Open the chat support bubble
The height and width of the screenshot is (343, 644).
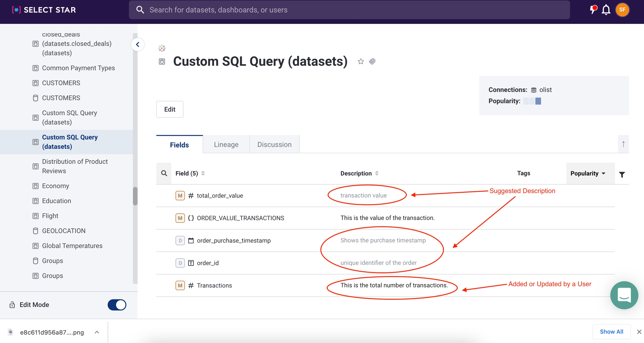pos(624,295)
